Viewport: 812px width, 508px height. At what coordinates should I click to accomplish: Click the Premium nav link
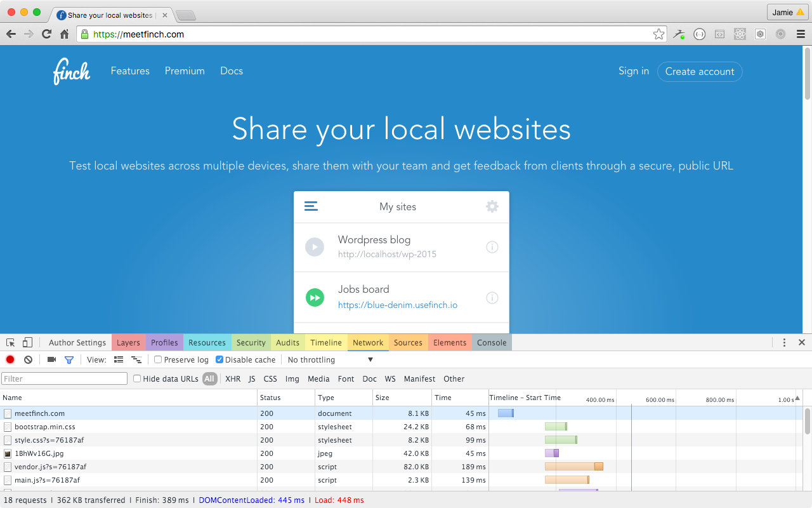185,71
